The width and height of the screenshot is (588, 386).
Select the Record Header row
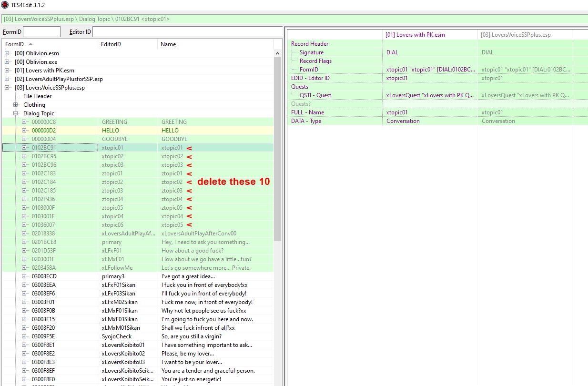(438, 44)
